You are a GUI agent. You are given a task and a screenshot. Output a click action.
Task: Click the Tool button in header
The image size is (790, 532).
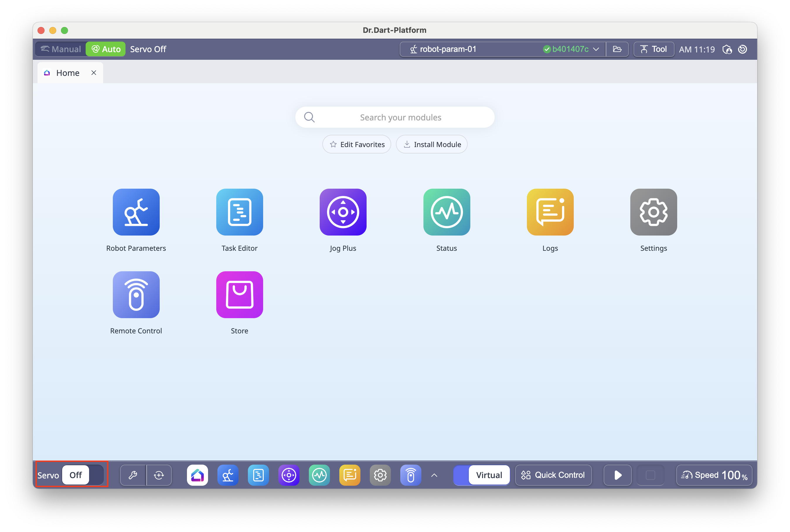point(653,49)
